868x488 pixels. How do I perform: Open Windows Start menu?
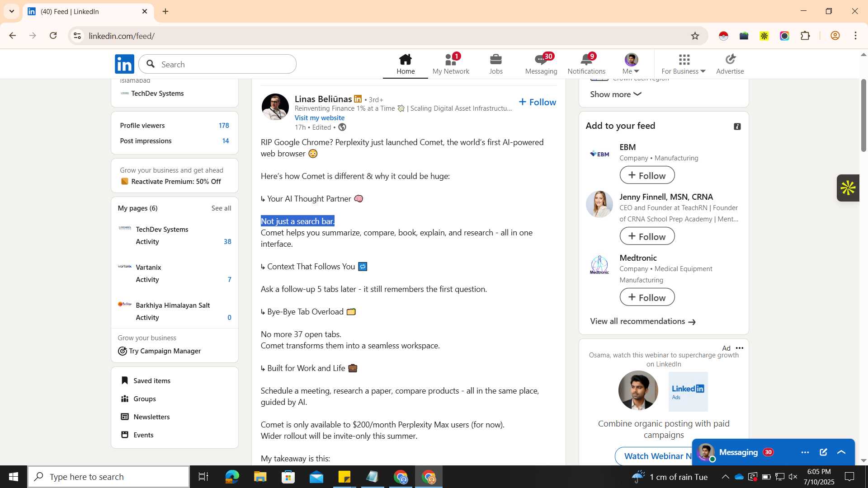(x=14, y=477)
